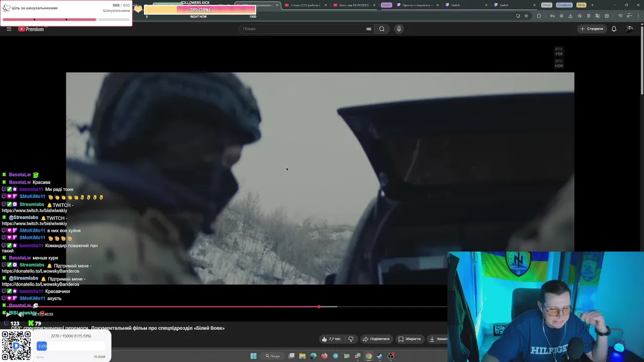Open the browser extensions puzzle icon
Screen dimensions: 644x362
539,16
